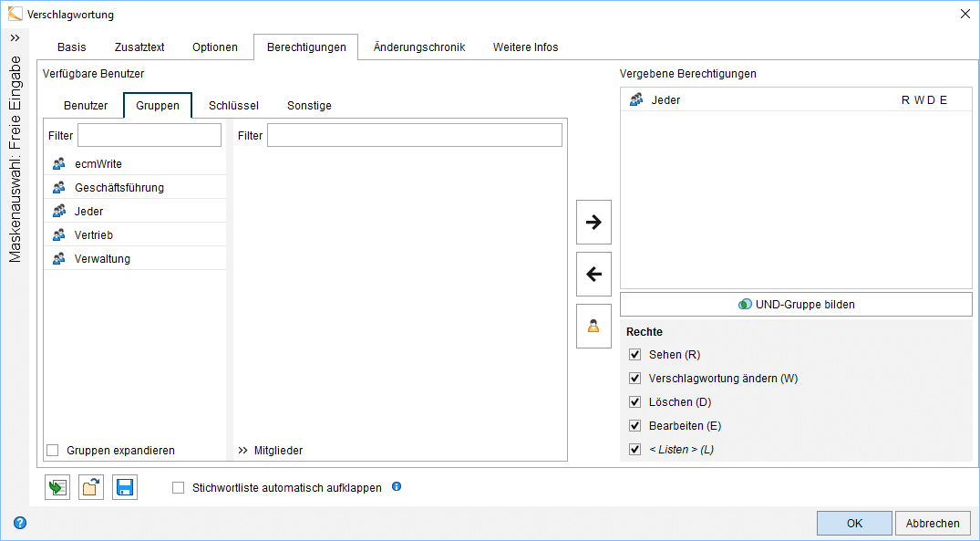Click the green arrow list icon
980x541 pixels.
click(x=57, y=488)
